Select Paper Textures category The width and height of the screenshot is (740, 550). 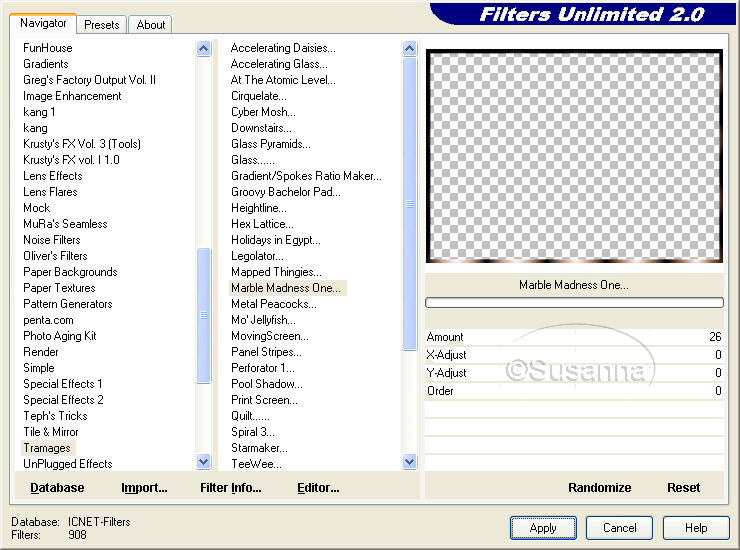tap(59, 288)
